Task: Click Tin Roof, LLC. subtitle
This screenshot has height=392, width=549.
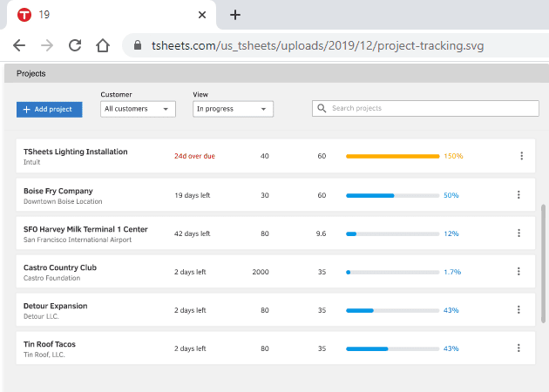Action: [44, 355]
